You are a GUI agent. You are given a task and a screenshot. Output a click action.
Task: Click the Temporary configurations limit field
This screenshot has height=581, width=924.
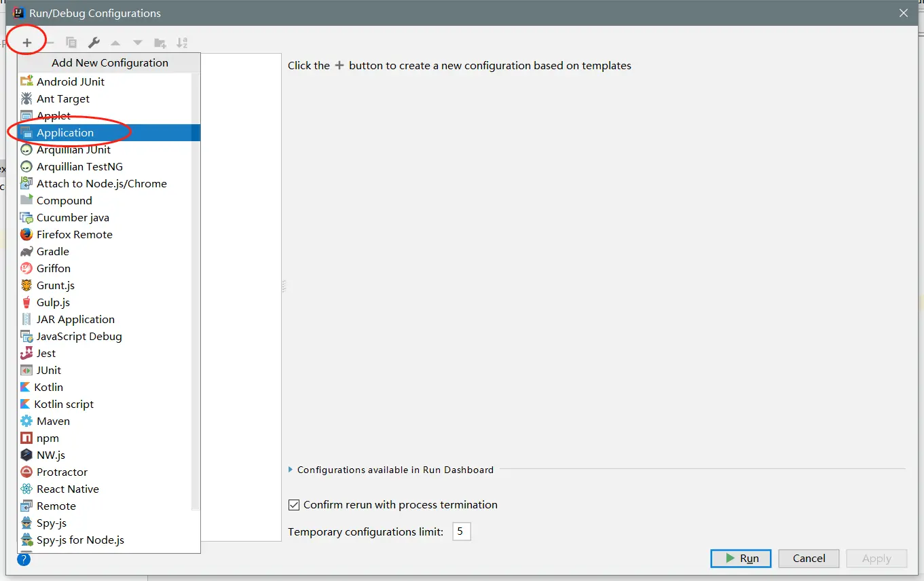point(461,531)
